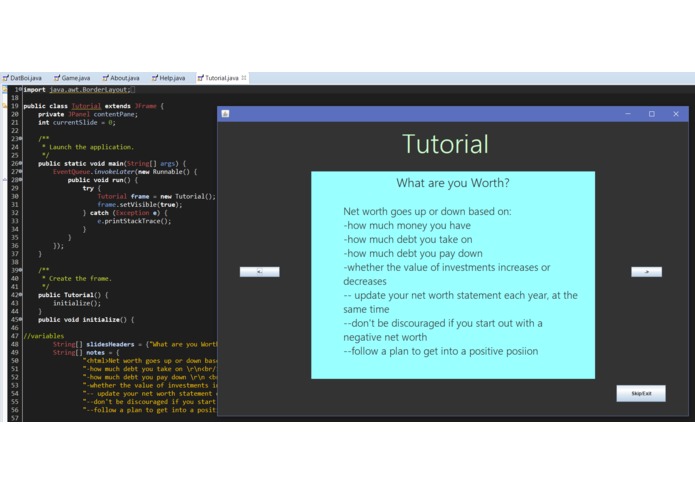
Task: Click the override marker beside line 28
Action: click(4, 180)
